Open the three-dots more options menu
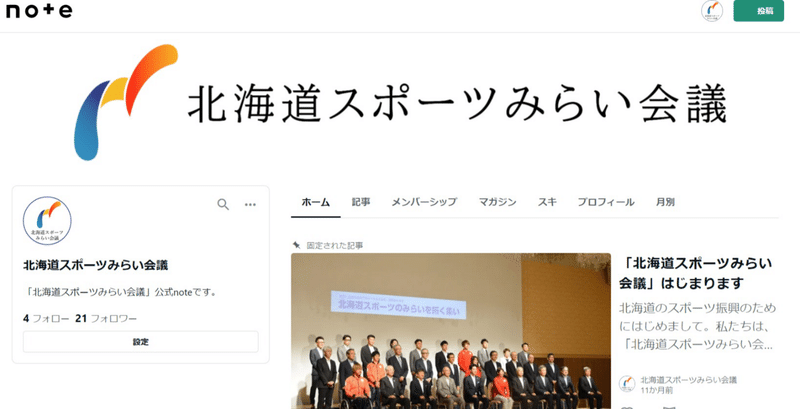This screenshot has width=800, height=409. (250, 204)
